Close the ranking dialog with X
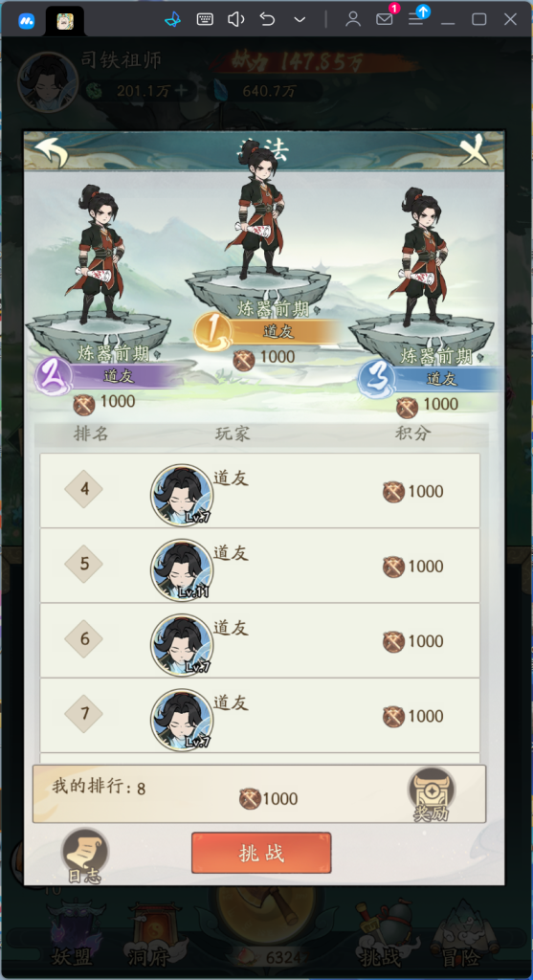This screenshot has height=980, width=533. click(475, 150)
